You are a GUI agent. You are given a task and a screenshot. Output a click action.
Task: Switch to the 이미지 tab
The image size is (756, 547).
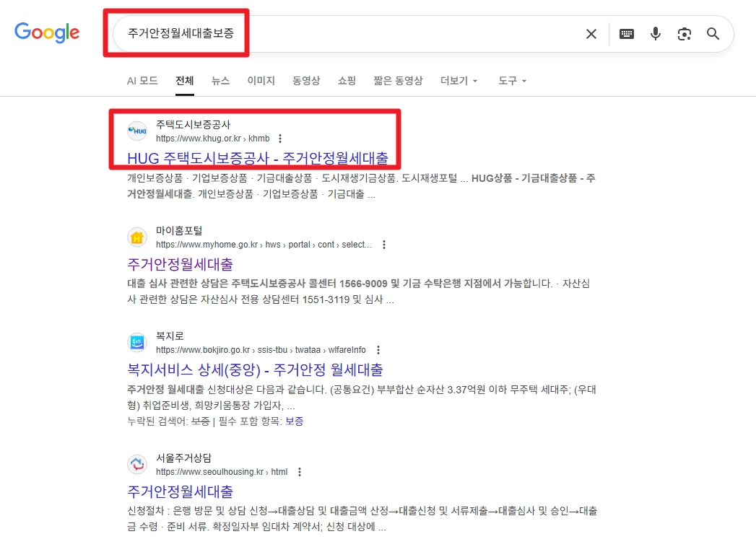tap(261, 81)
